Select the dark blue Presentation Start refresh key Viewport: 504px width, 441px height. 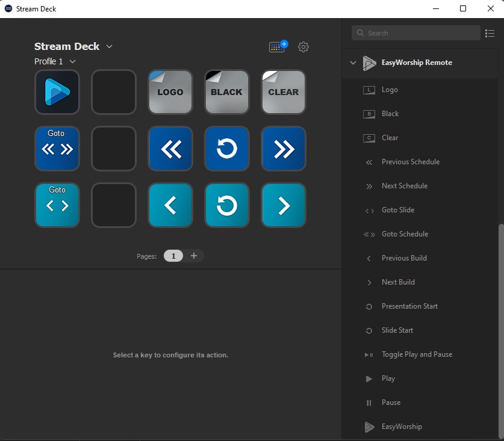[227, 149]
